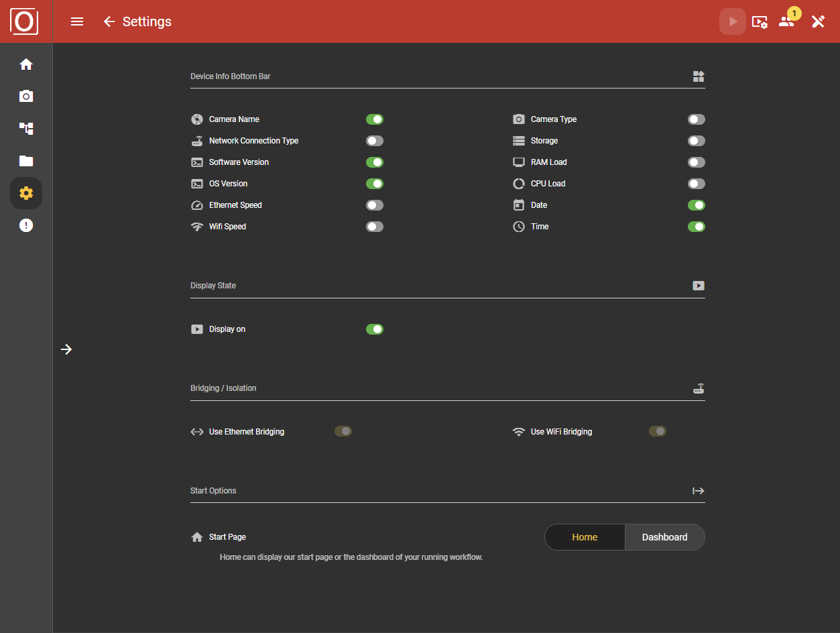Screen dimensions: 840x633
Task: Turn on the Wifi Speed toggle
Action: click(x=375, y=226)
